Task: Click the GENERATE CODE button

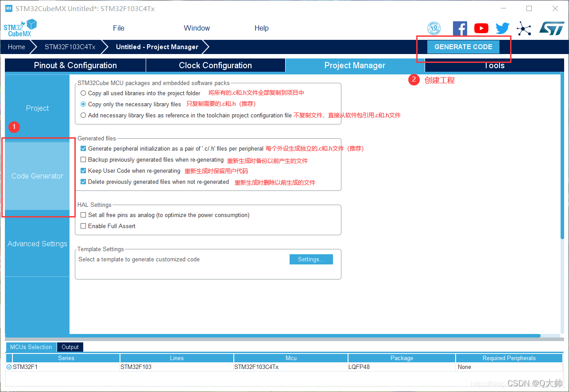Action: (463, 47)
